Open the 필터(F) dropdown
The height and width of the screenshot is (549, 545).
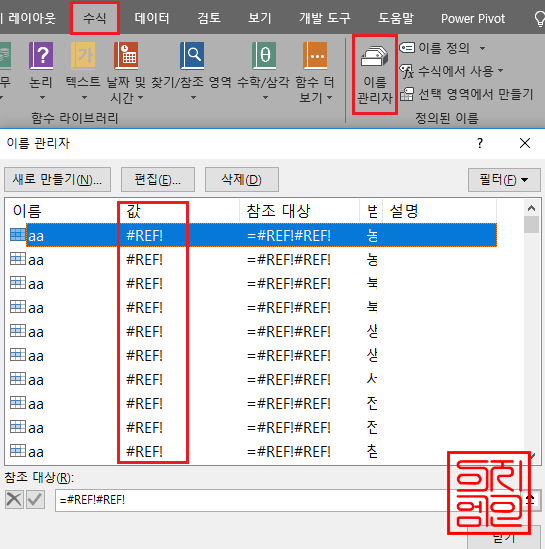coord(504,180)
